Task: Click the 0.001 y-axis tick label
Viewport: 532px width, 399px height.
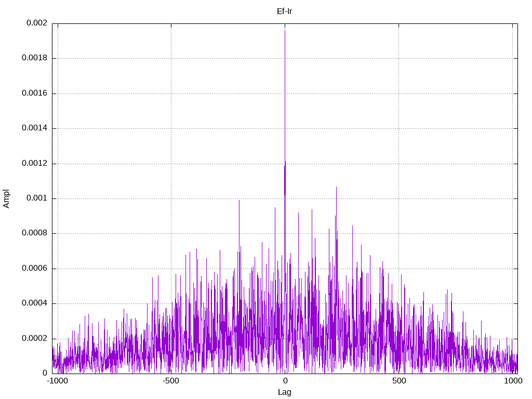Action: coord(37,198)
